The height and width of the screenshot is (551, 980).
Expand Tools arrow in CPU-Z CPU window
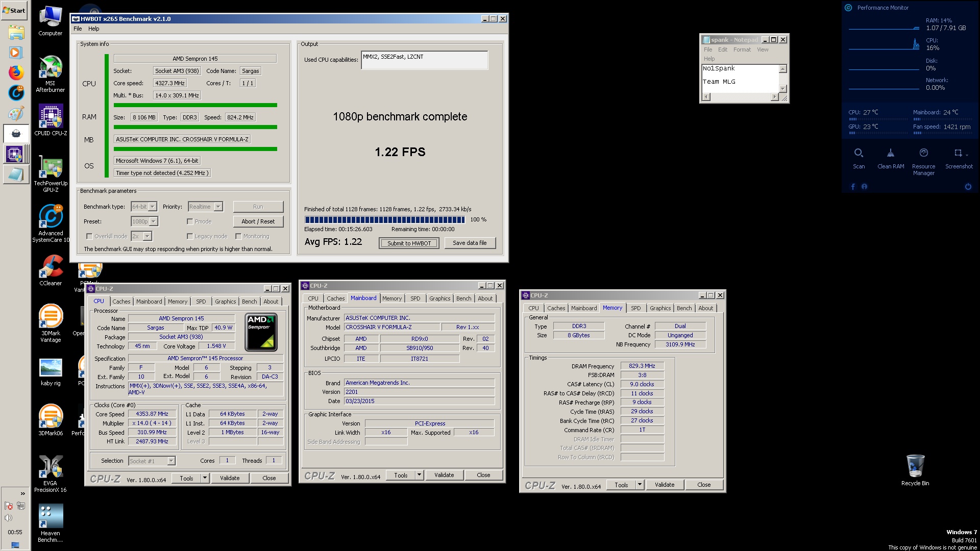(x=205, y=478)
